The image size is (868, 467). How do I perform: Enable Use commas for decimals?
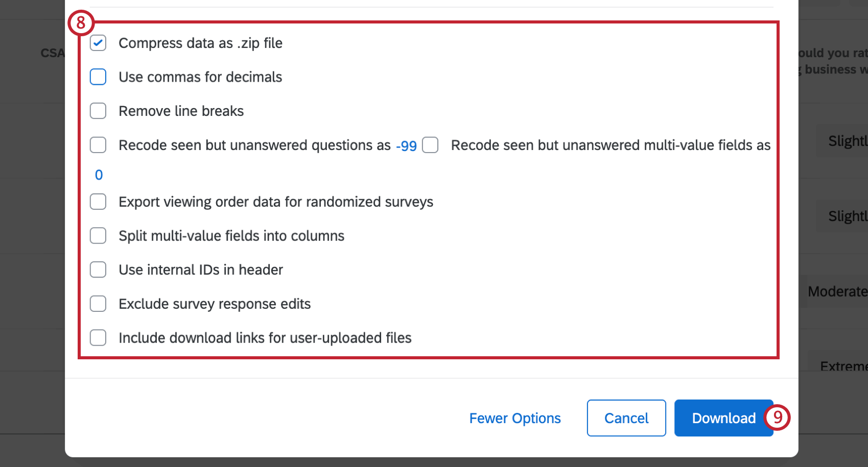[x=98, y=77]
